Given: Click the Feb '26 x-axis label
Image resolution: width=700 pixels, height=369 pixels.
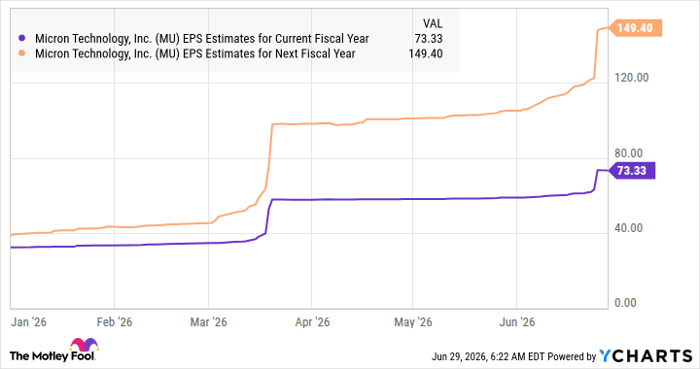Looking at the screenshot, I should point(114,322).
